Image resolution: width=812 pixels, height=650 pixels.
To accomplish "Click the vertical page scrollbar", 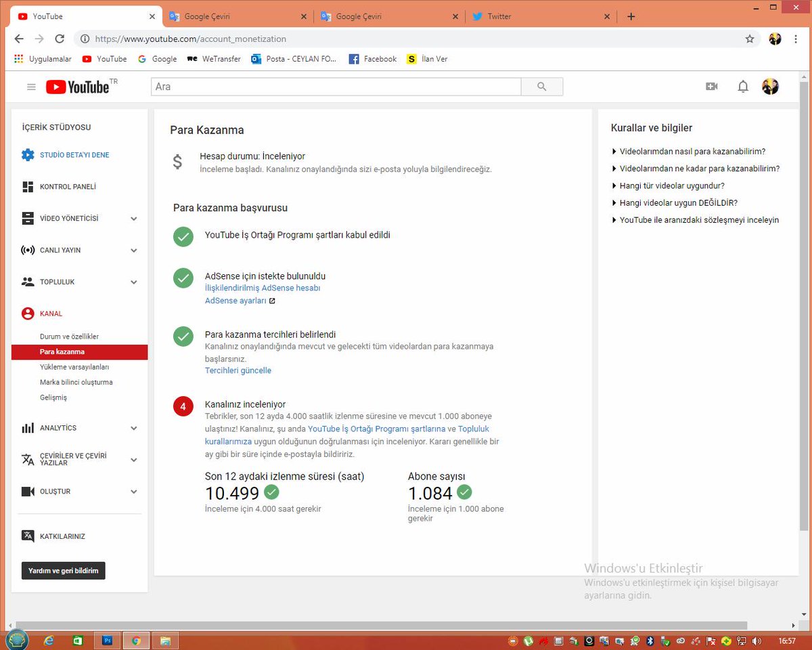I will coord(804,305).
